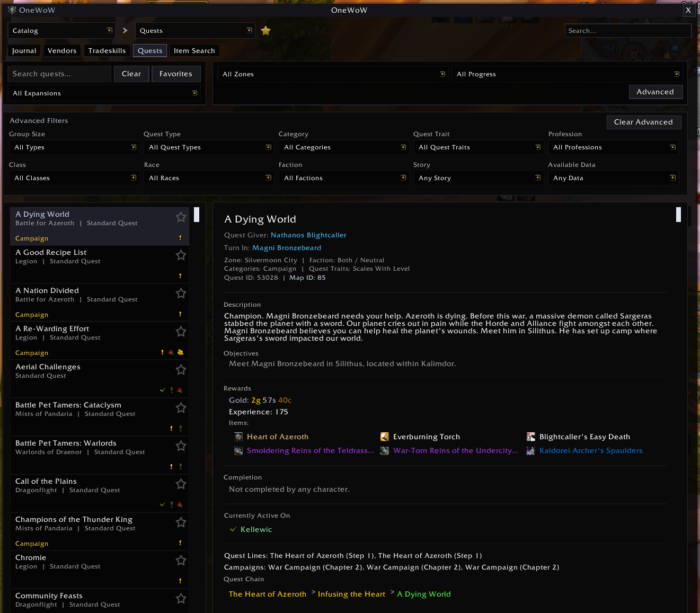Image resolution: width=700 pixels, height=613 pixels.
Task: Open the Nathanos Blightcaller quest giver link
Action: [x=308, y=235]
